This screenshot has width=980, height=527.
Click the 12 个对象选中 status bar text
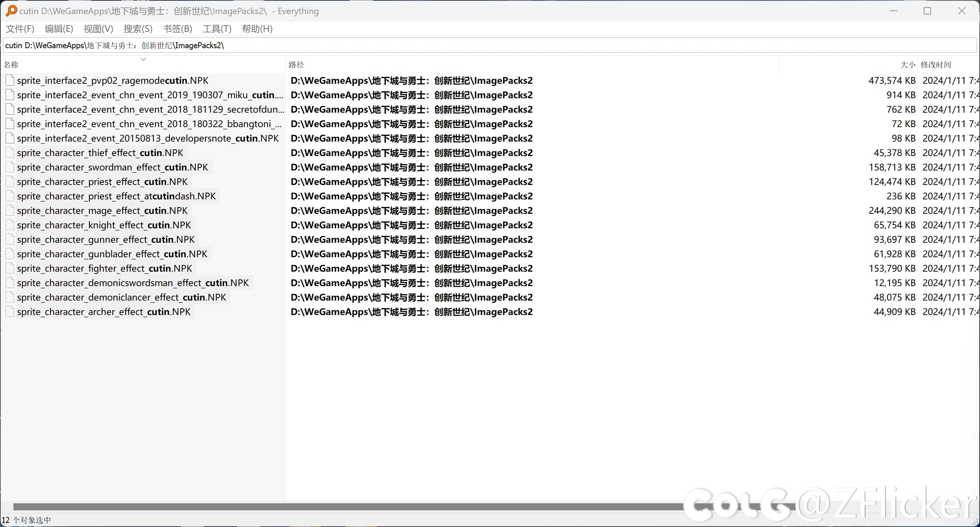(x=26, y=520)
